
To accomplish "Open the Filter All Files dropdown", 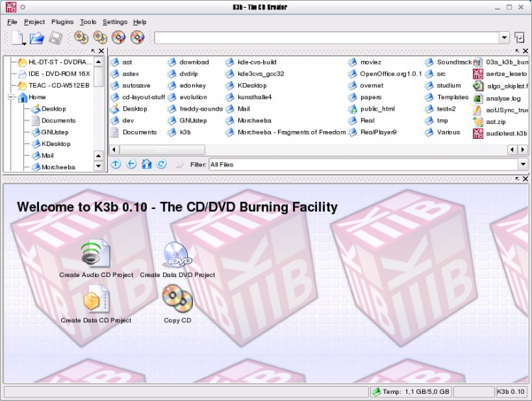I will pos(523,164).
